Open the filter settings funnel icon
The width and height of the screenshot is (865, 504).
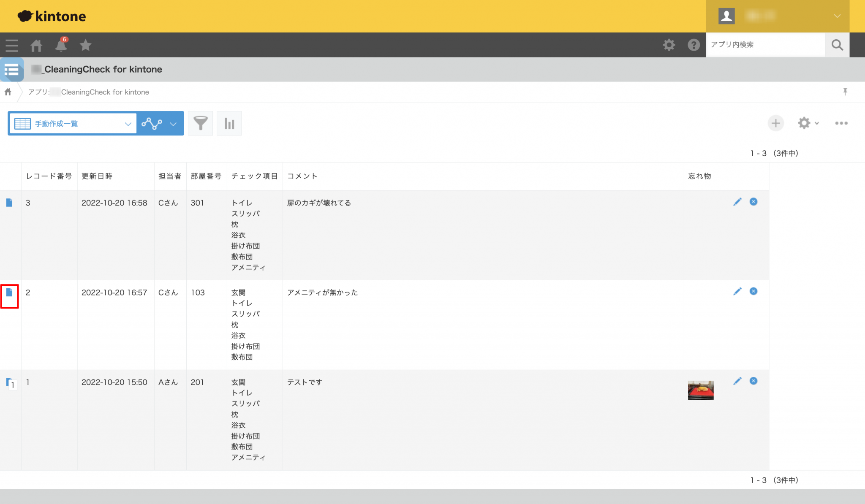click(200, 123)
